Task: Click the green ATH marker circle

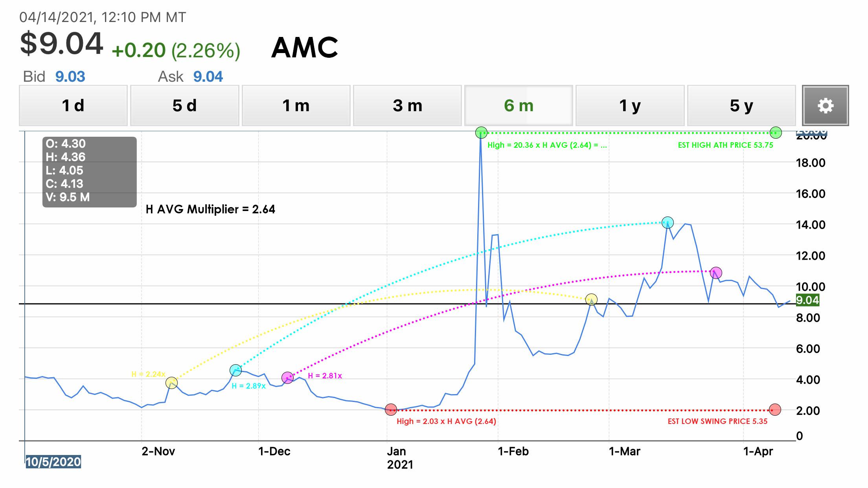Action: coord(481,133)
